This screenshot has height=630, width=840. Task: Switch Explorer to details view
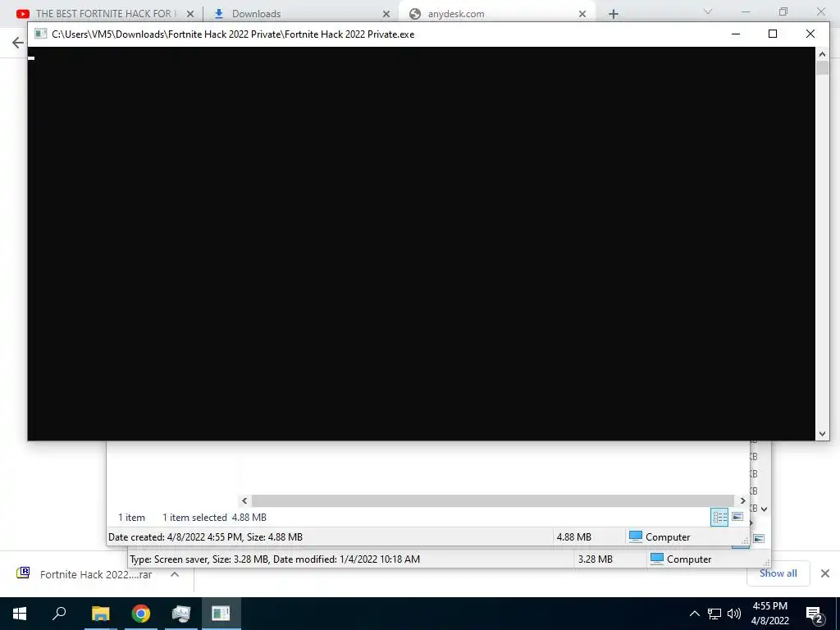[x=719, y=517]
